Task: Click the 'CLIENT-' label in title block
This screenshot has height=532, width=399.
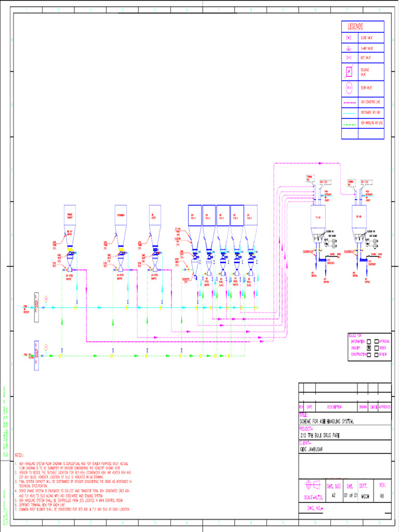Action: coord(305,443)
